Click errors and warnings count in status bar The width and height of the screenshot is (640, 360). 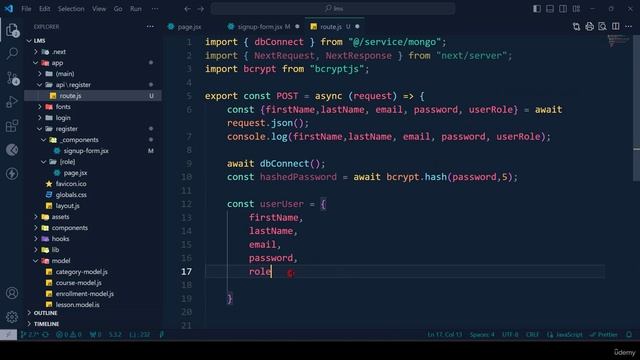point(69,335)
